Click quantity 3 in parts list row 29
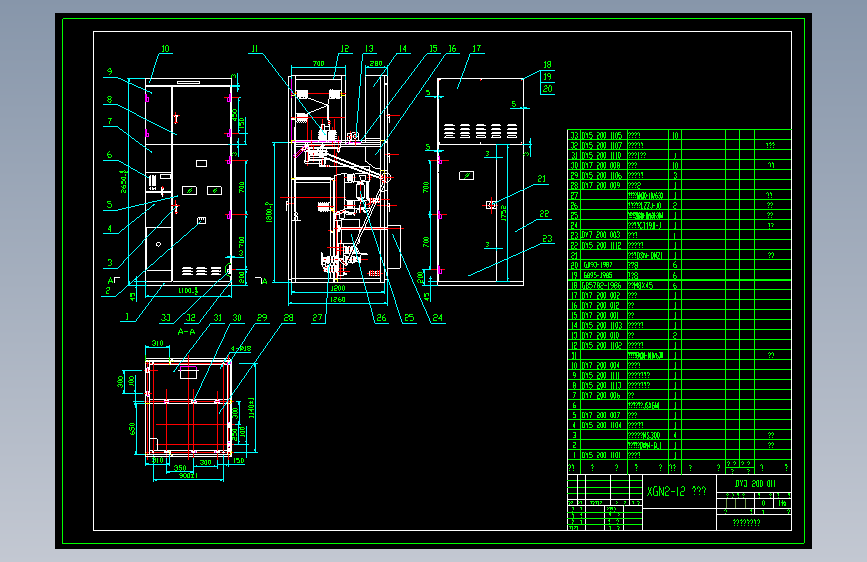Screen dimensions: 867x562 675,175
